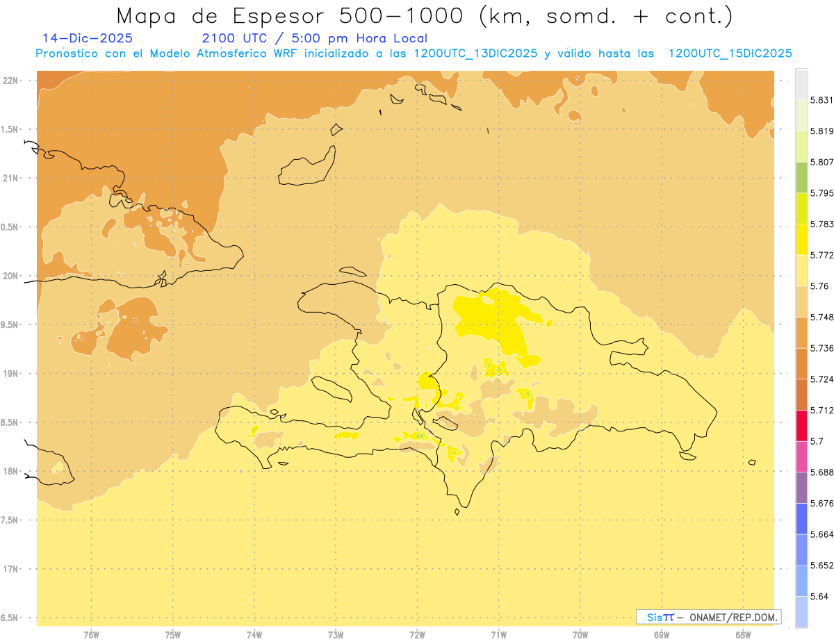Click the legend value 5.664

point(821,534)
